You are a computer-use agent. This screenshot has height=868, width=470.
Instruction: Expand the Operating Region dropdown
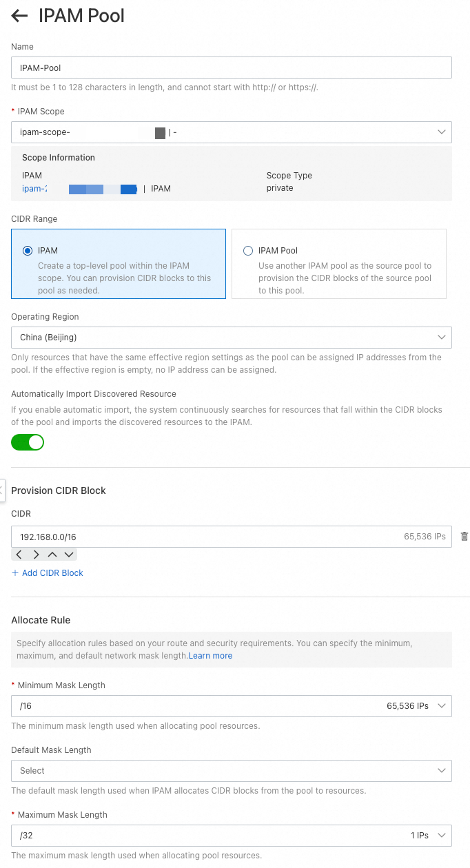[232, 338]
